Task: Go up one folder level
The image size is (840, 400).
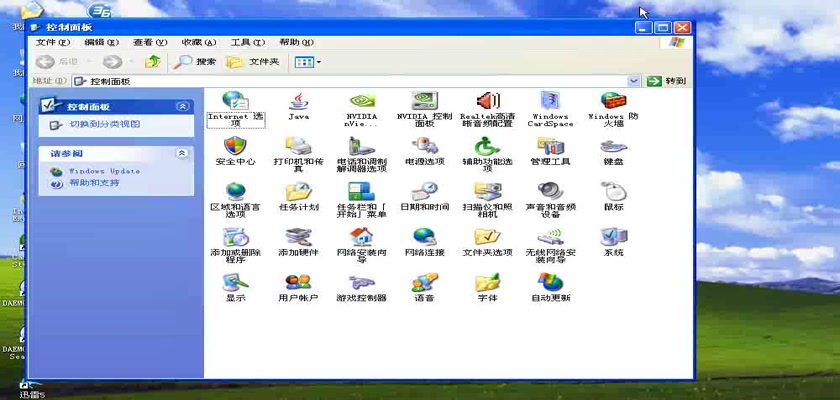Action: tap(153, 62)
